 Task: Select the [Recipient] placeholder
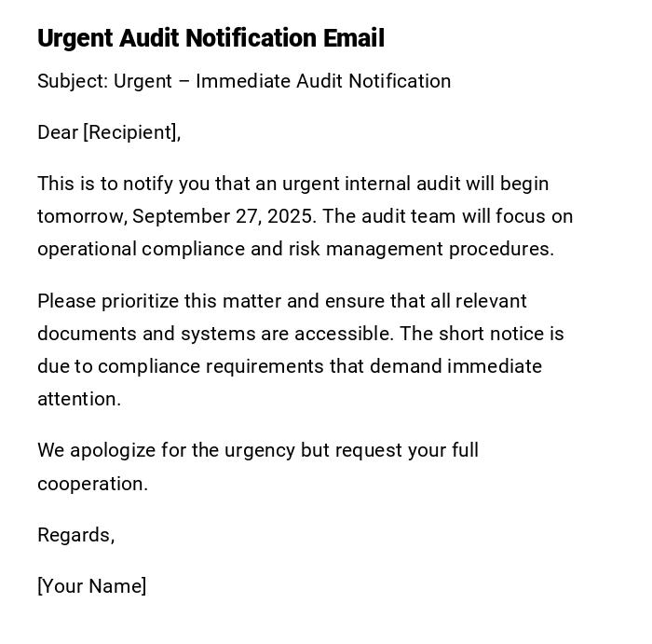pos(131,132)
